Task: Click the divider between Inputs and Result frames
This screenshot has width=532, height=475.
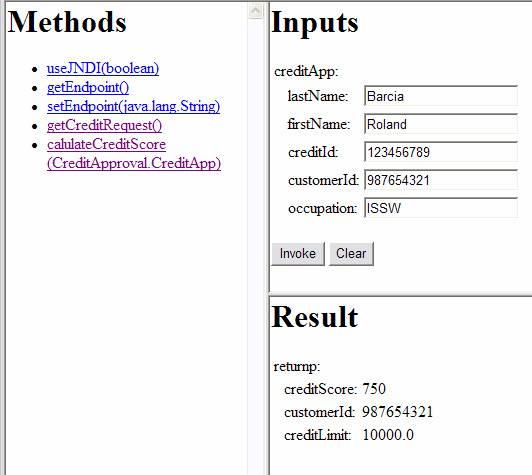Action: (x=400, y=294)
